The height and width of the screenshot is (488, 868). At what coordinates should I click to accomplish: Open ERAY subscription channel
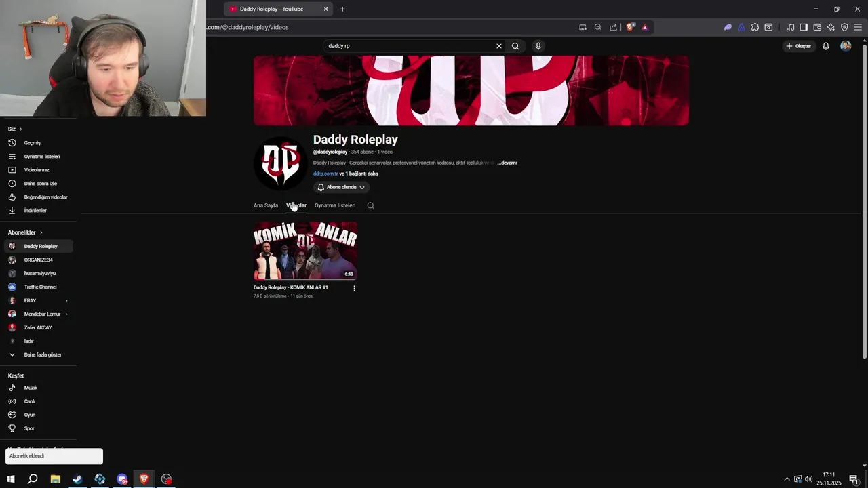pos(38,300)
